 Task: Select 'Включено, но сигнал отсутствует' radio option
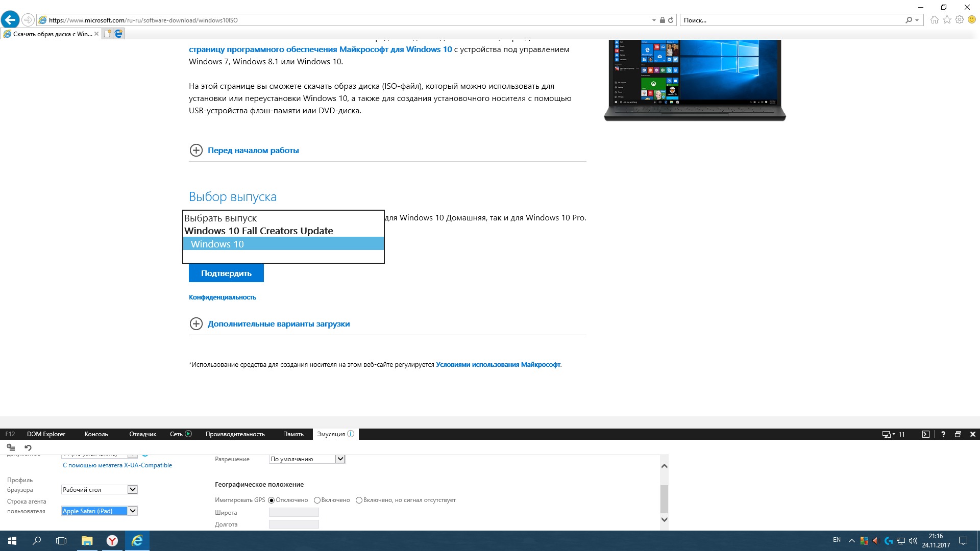[359, 500]
